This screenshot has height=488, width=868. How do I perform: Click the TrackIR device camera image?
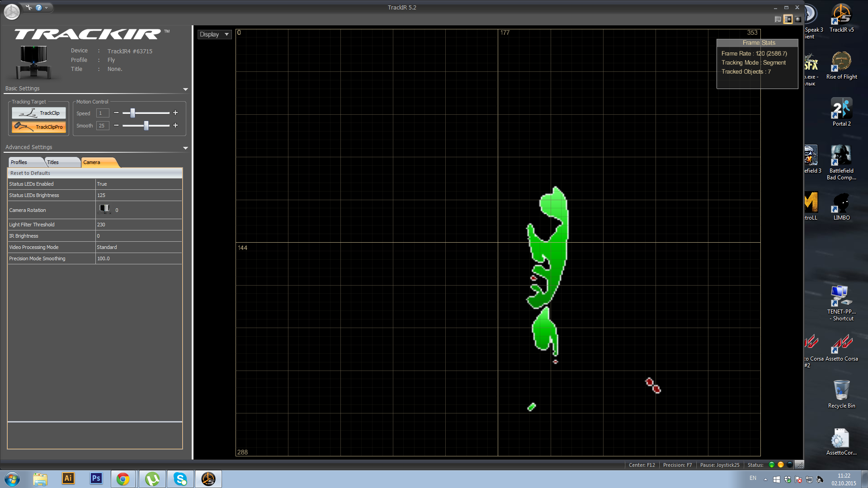[33, 61]
